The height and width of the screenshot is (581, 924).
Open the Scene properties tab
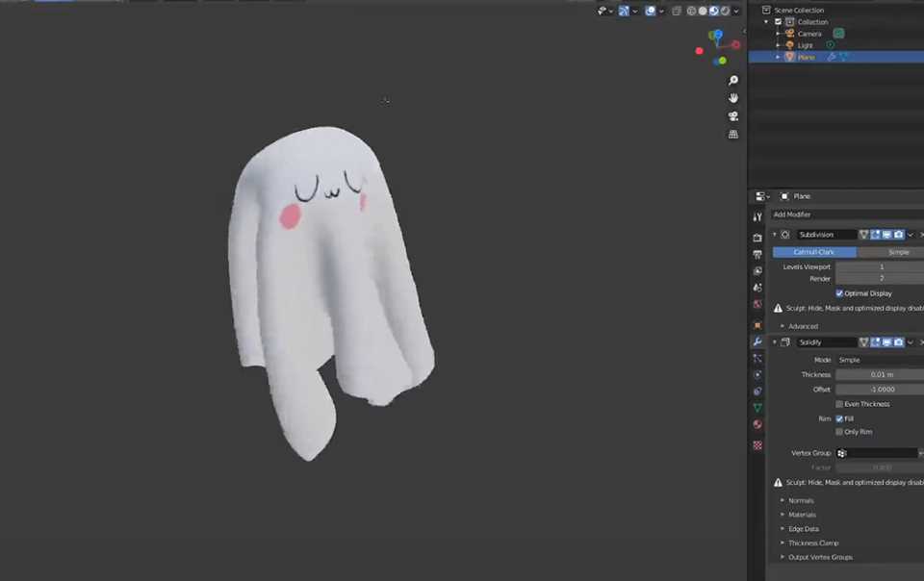(x=757, y=288)
